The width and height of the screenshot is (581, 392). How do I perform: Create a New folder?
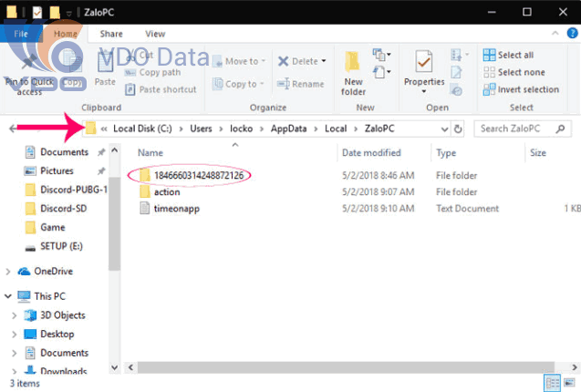(353, 73)
